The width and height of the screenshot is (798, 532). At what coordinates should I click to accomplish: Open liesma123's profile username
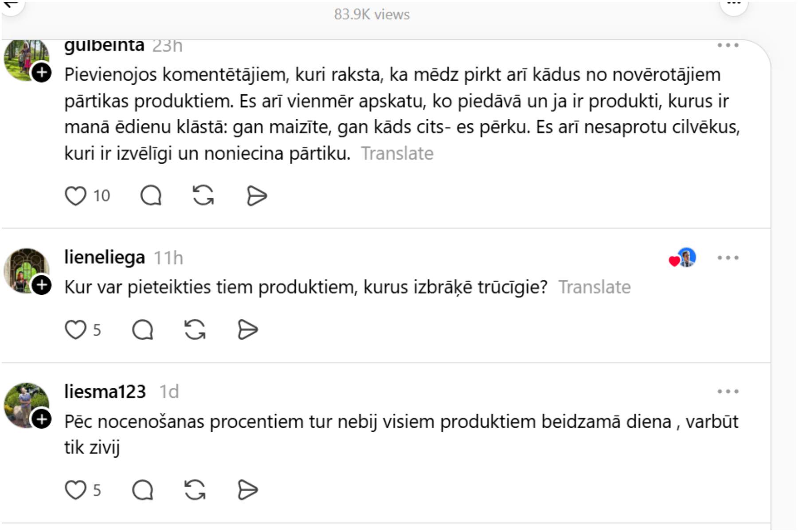pos(105,391)
